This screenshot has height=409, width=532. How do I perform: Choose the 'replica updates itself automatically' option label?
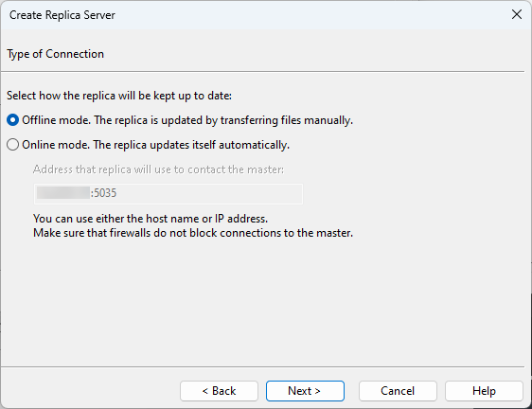pyautogui.click(x=156, y=145)
